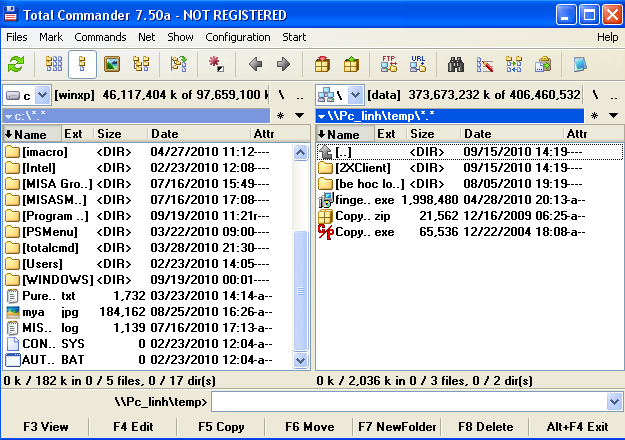625x440 pixels.
Task: Select the [2XClient] folder in right panel
Action: (x=470, y=168)
